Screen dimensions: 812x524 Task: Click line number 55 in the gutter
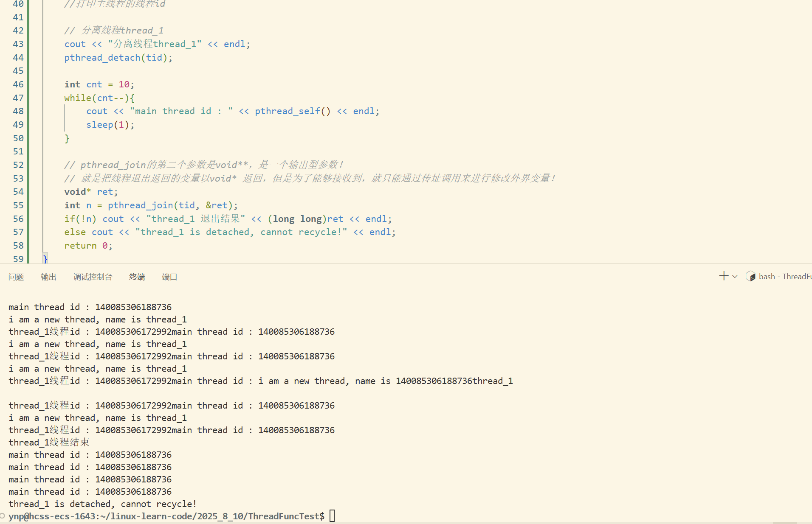point(18,205)
